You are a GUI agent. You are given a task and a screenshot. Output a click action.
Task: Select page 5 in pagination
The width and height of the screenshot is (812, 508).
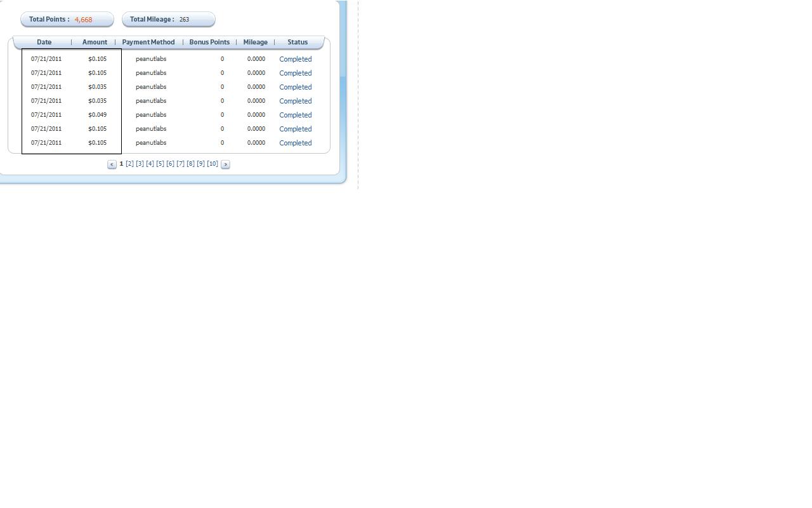tap(160, 164)
